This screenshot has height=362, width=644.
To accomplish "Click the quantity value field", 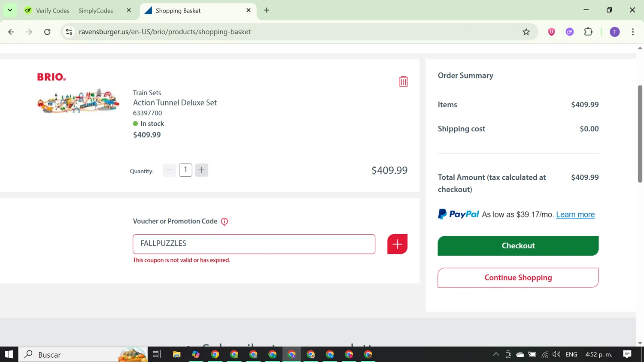I will (x=185, y=170).
